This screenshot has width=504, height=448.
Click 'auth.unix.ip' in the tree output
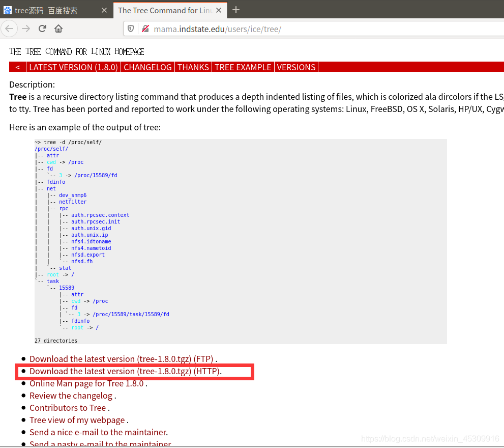point(90,235)
